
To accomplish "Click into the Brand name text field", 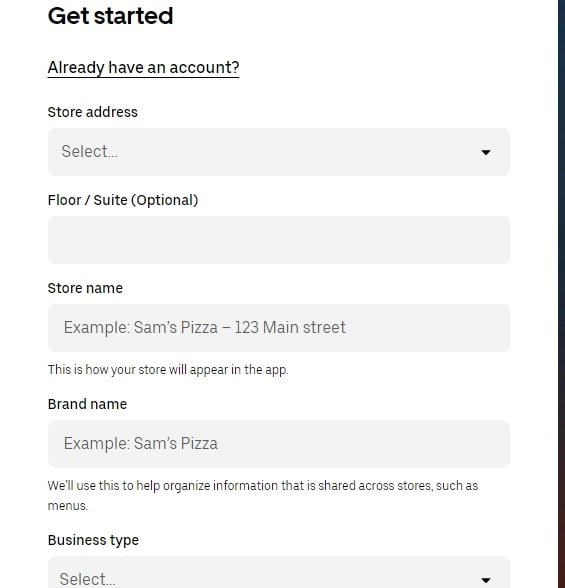I will click(279, 444).
